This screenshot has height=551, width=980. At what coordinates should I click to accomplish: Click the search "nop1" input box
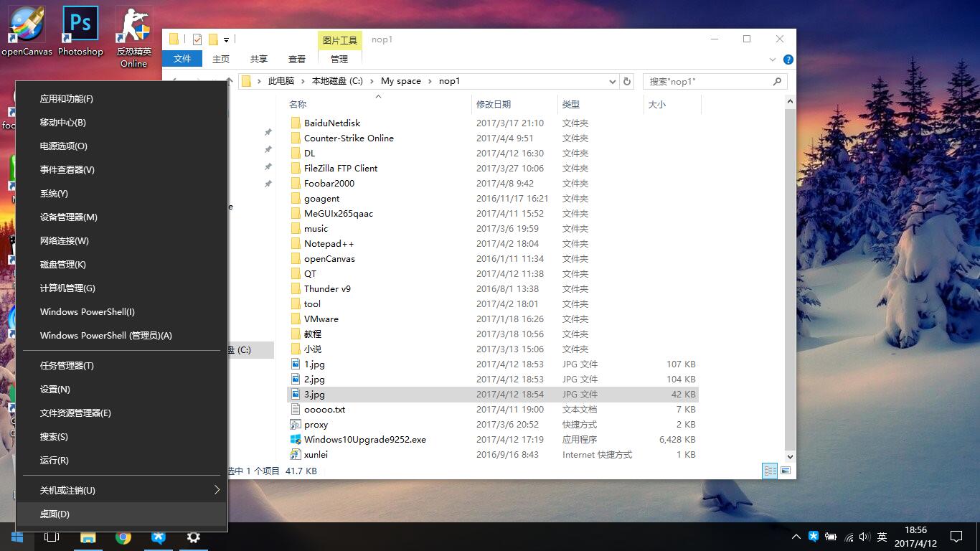(x=707, y=82)
